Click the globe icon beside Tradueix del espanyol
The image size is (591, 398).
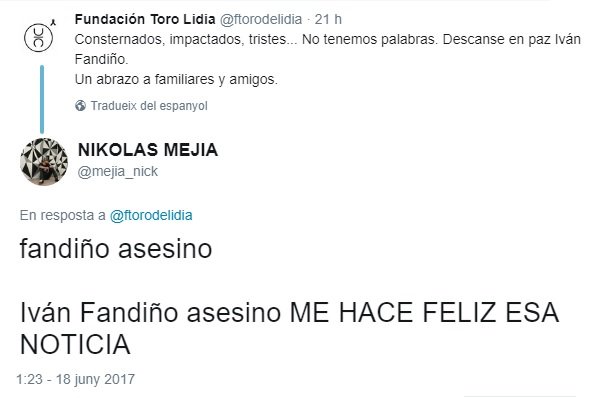pyautogui.click(x=80, y=106)
